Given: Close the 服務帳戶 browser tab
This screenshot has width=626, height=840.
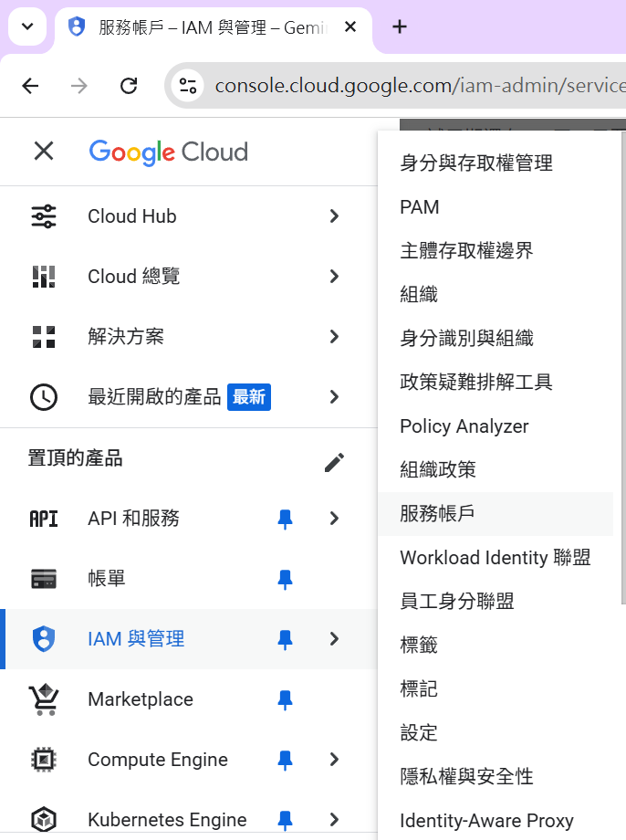Looking at the screenshot, I should pos(350,26).
